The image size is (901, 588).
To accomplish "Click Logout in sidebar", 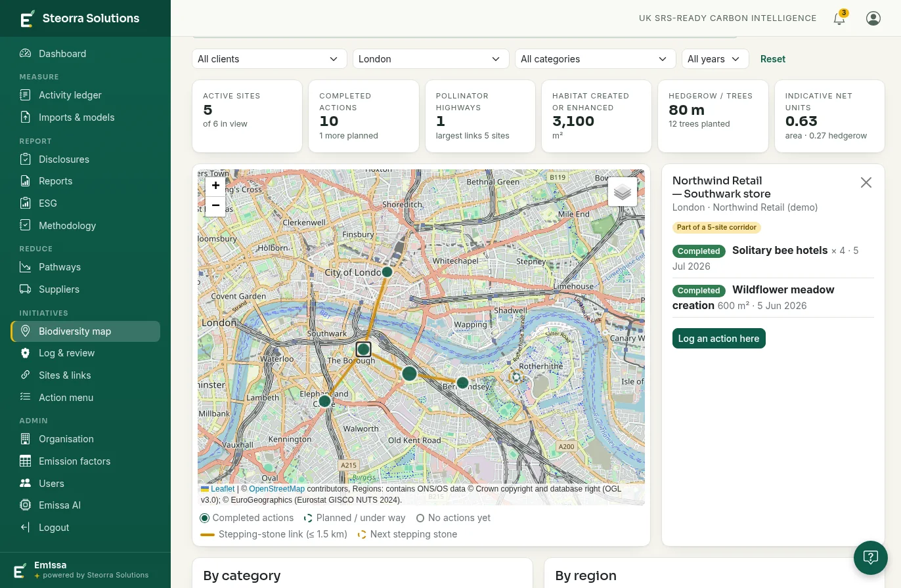I will 85,528.
